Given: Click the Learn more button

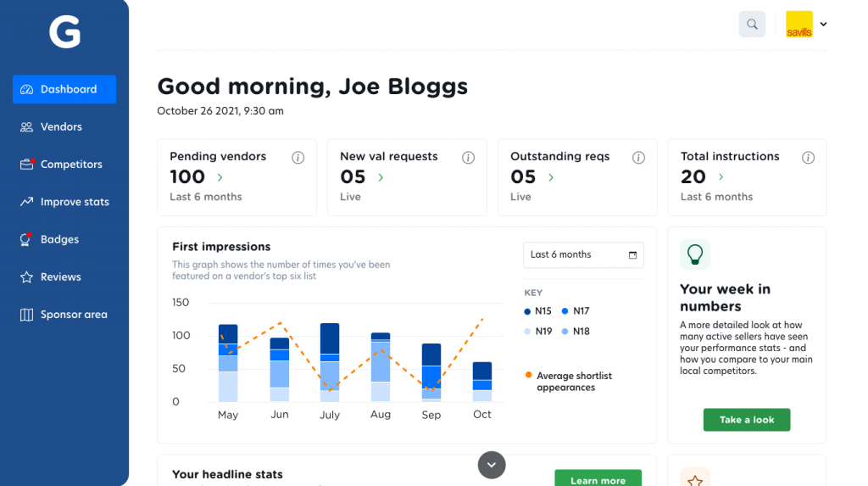Looking at the screenshot, I should [x=598, y=479].
